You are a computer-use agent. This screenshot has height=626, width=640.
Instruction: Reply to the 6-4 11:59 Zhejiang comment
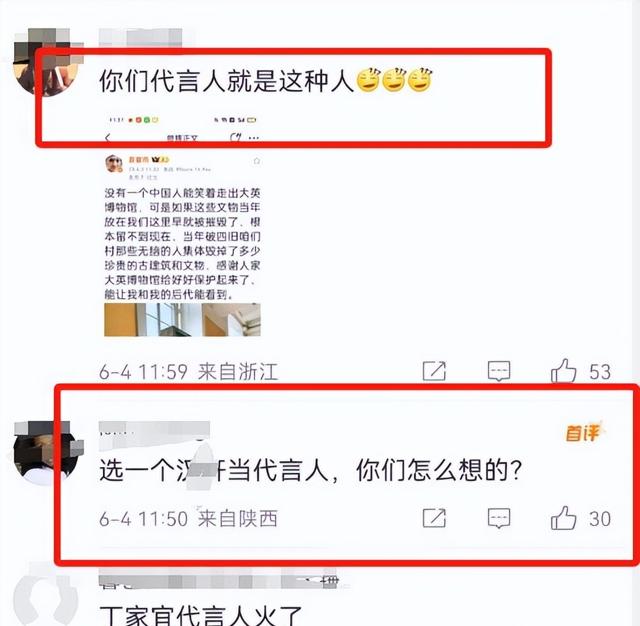(499, 371)
